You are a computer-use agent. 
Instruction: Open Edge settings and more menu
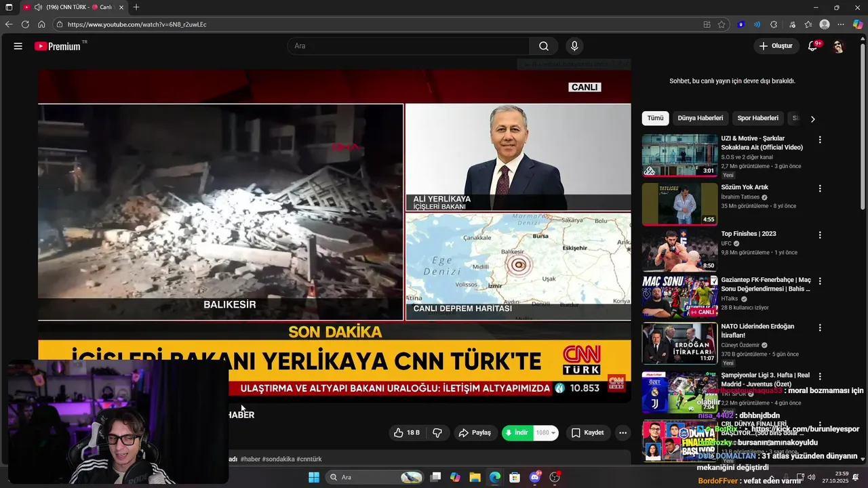click(842, 24)
